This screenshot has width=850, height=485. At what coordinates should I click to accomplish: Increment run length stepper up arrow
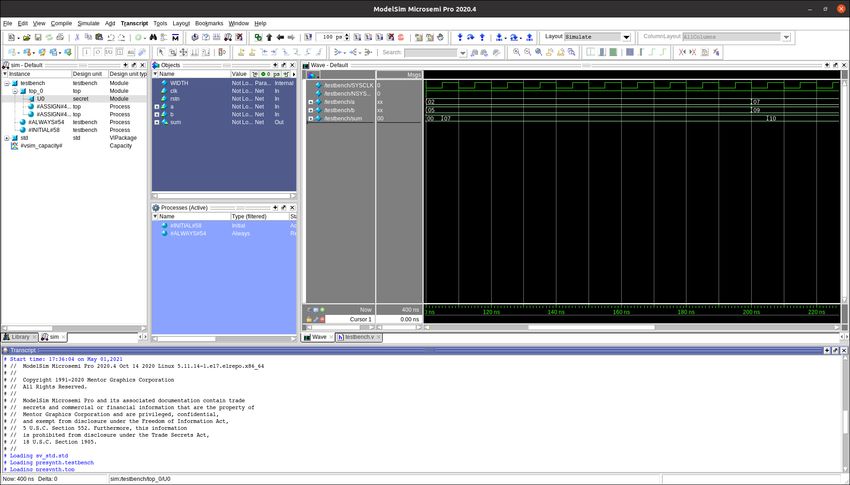[347, 35]
